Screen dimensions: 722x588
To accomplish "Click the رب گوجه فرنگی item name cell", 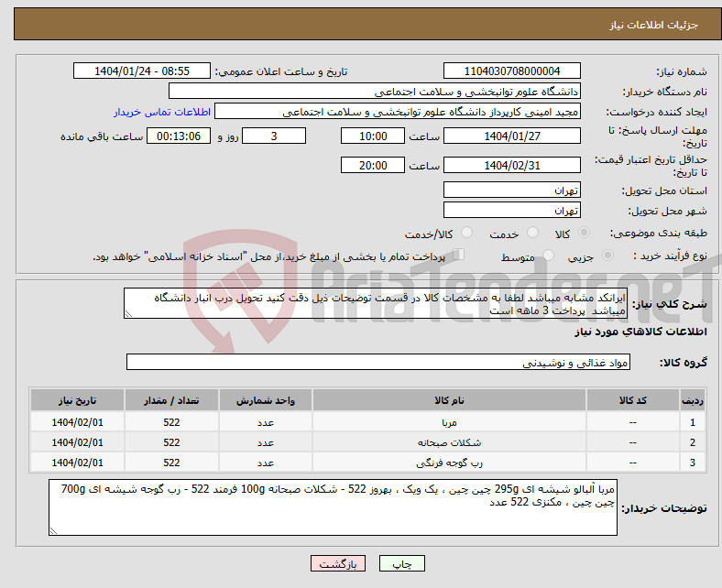I will (x=449, y=463).
